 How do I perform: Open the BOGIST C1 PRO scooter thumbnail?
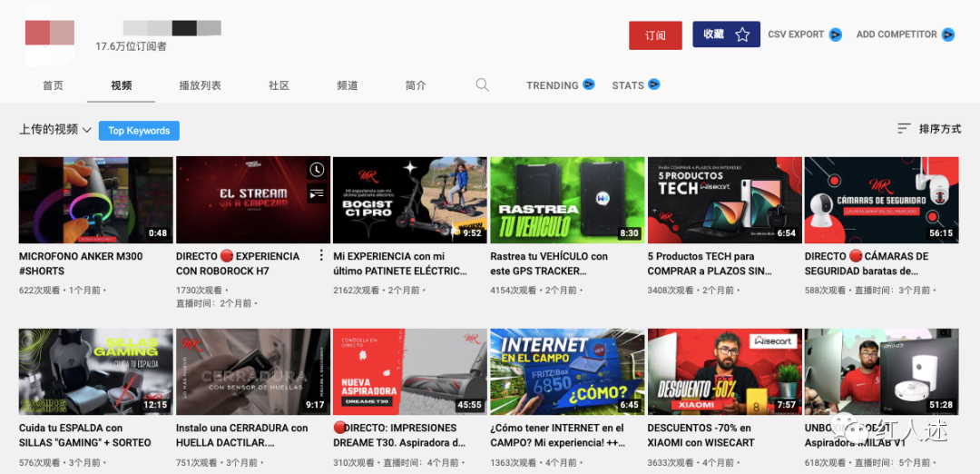point(410,200)
